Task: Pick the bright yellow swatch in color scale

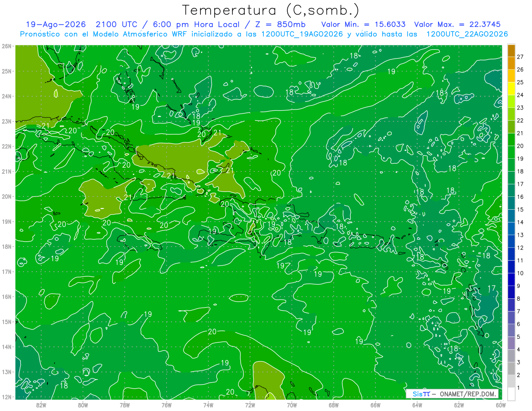Action: [511, 89]
